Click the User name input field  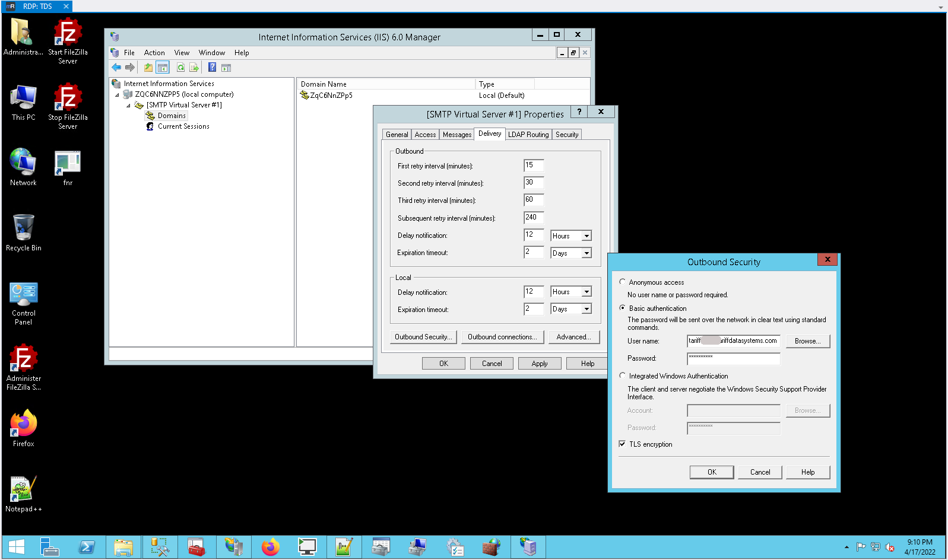click(x=734, y=341)
